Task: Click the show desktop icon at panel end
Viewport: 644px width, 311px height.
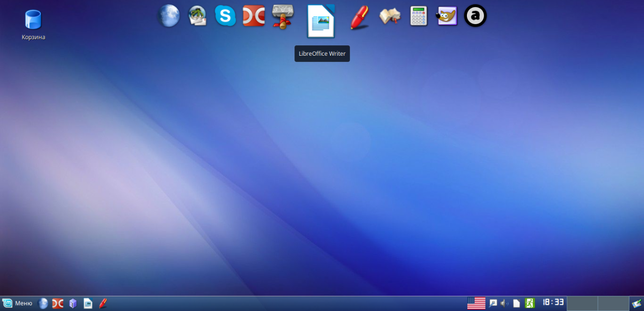Action: [x=637, y=303]
